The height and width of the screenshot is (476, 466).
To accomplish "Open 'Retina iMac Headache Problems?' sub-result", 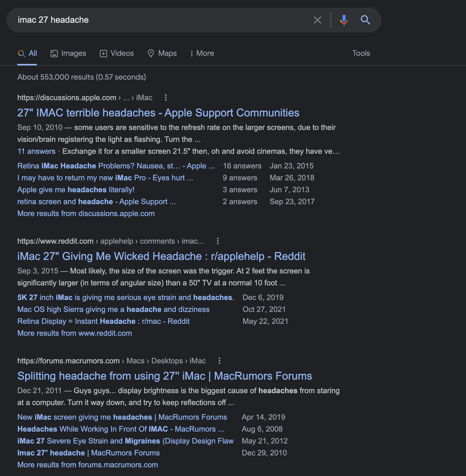I will (116, 166).
